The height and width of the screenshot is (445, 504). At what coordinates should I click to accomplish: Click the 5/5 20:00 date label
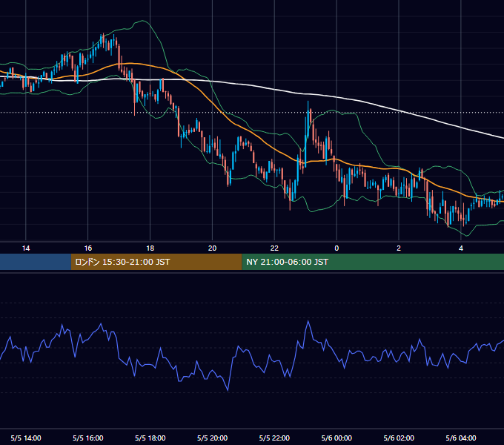point(212,438)
